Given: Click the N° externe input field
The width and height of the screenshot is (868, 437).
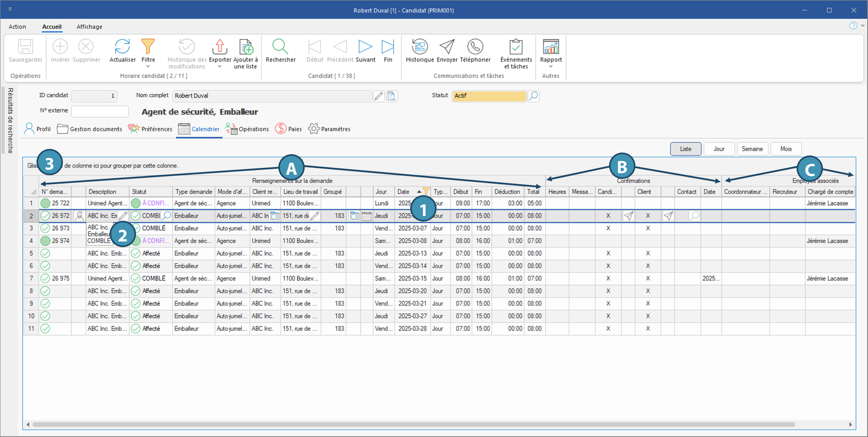Looking at the screenshot, I should [x=100, y=111].
